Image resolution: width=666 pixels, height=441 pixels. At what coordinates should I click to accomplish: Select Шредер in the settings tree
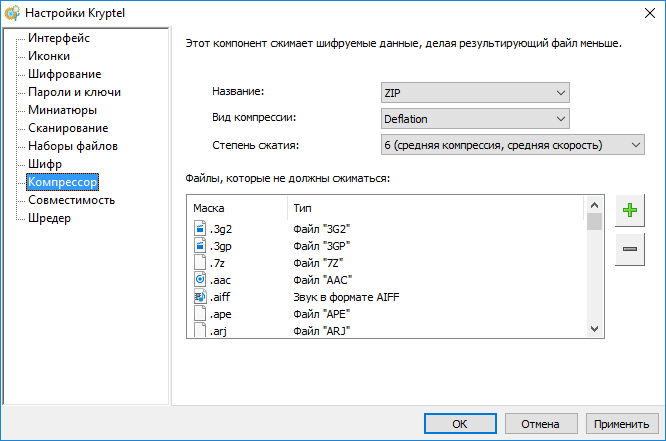[x=49, y=218]
